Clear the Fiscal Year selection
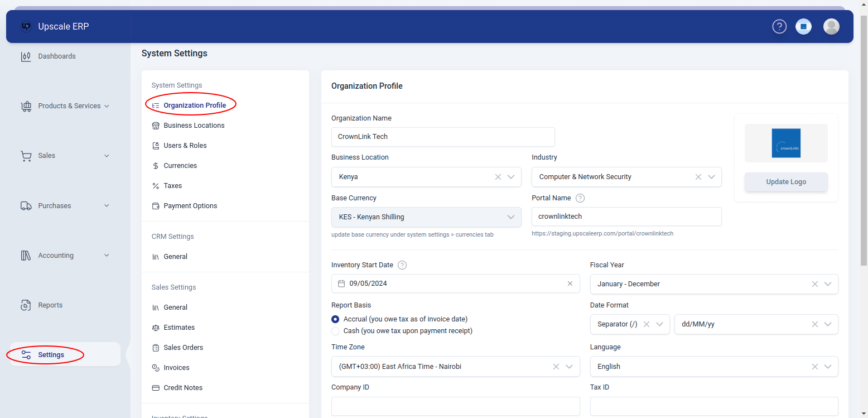This screenshot has width=868, height=418. [814, 284]
